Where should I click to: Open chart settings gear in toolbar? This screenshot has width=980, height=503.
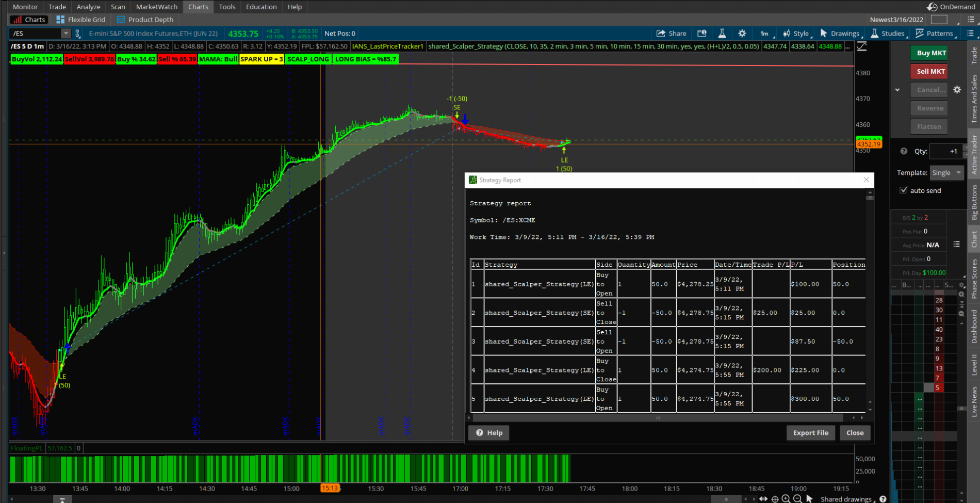[x=742, y=34]
